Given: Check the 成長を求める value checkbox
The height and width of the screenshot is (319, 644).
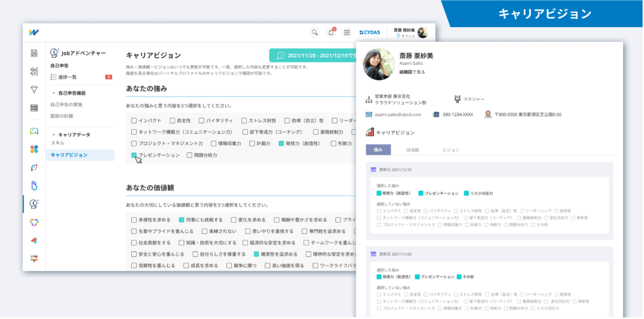Looking at the screenshot, I should (x=186, y=265).
